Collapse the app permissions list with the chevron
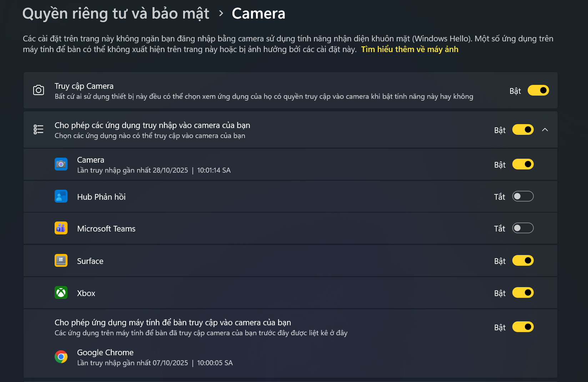Image resolution: width=588 pixels, height=382 pixels. point(545,129)
